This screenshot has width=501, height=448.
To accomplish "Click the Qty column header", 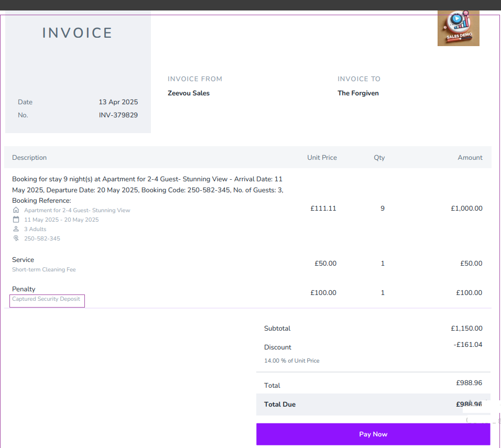I will tap(379, 158).
